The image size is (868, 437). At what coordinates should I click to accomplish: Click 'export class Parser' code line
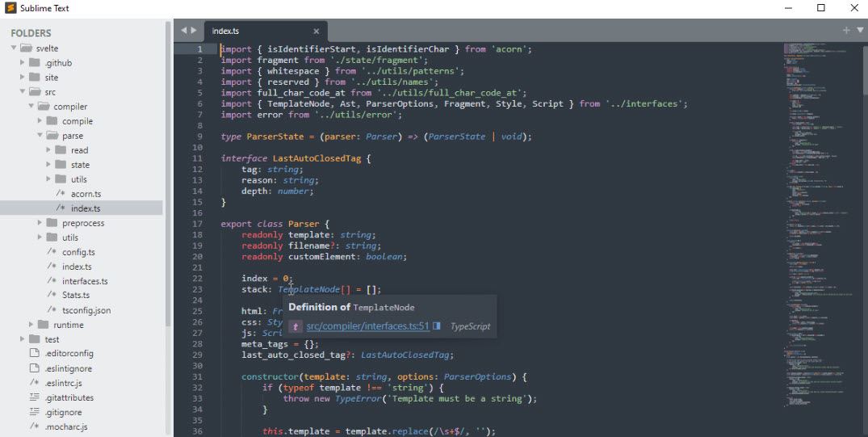[275, 224]
